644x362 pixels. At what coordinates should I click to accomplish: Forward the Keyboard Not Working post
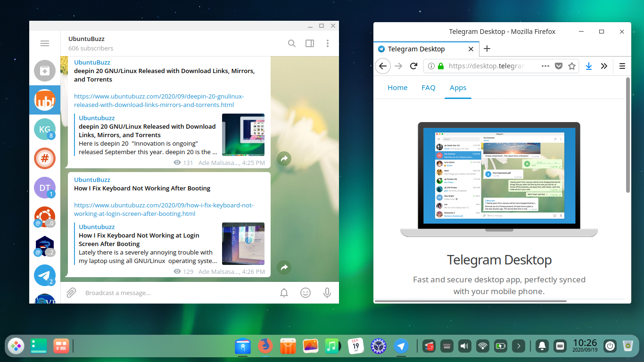[x=284, y=268]
